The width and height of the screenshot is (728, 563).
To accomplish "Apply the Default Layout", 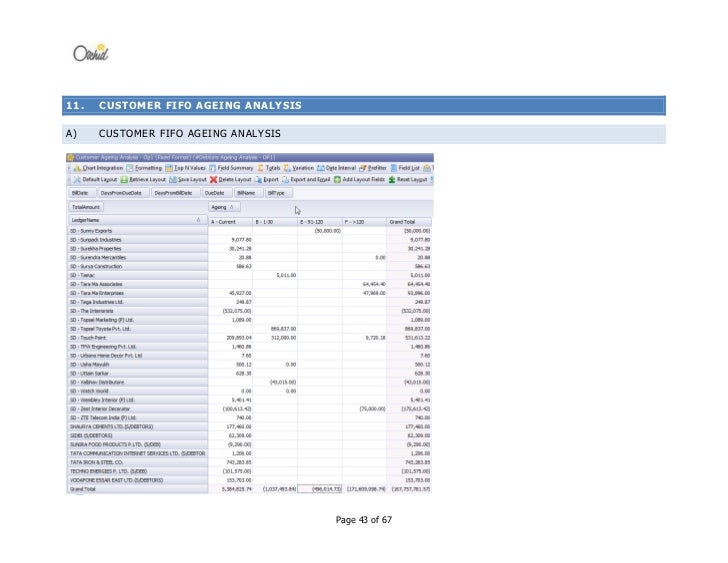I will point(95,180).
